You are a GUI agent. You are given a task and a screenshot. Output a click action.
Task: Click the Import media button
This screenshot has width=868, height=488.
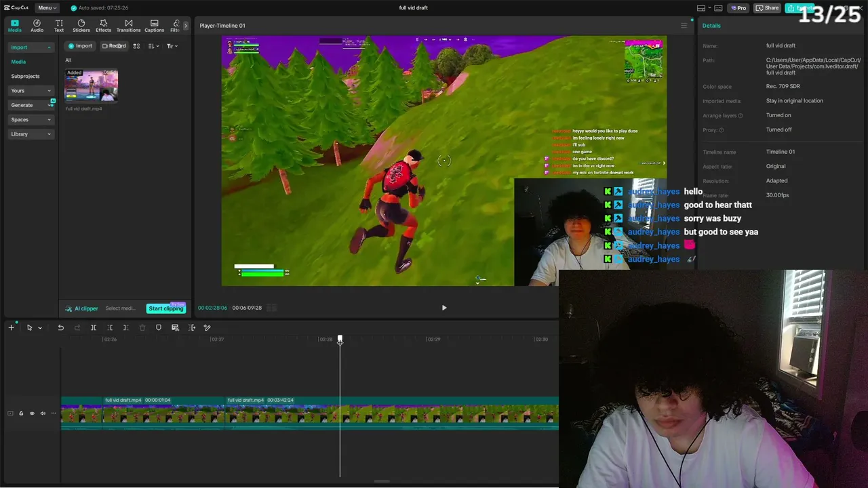(80, 46)
